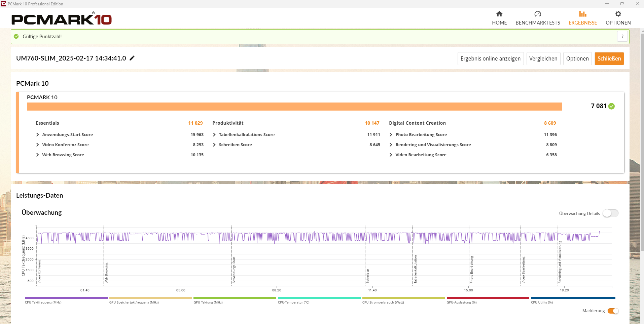The width and height of the screenshot is (644, 324).
Task: Click the vertical scrollbar on the right
Action: coord(642,141)
